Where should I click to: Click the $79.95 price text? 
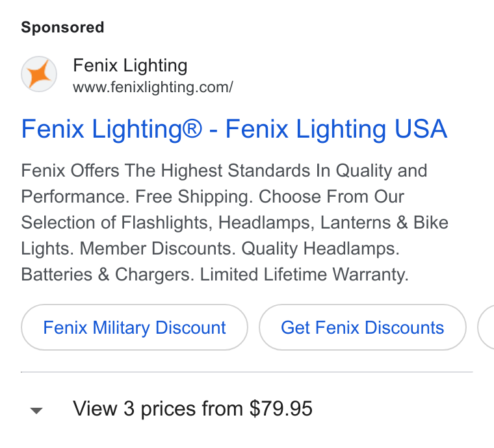pyautogui.click(x=281, y=408)
